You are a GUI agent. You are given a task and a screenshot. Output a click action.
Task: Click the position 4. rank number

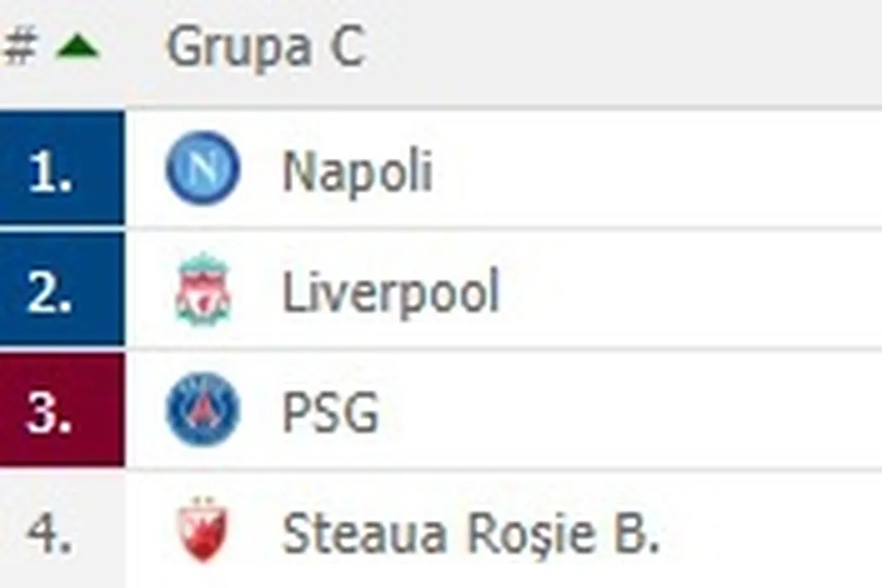(50, 533)
